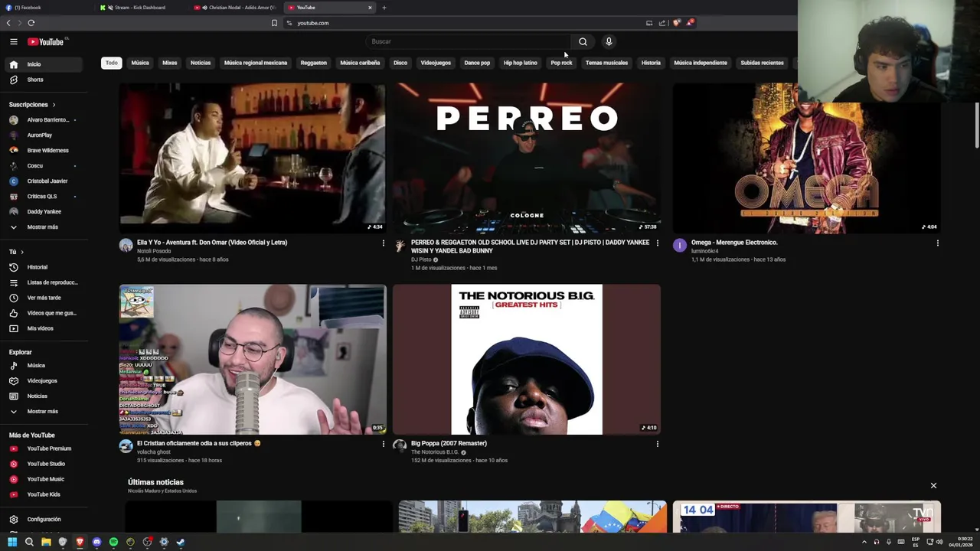980x551 pixels.
Task: Open Brave Shields icon in address bar
Action: click(677, 23)
